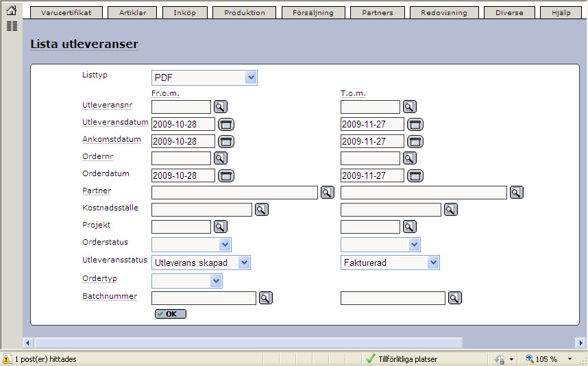Click the warning icon in status bar
Viewport: 588px width, 366px height.
[x=7, y=359]
